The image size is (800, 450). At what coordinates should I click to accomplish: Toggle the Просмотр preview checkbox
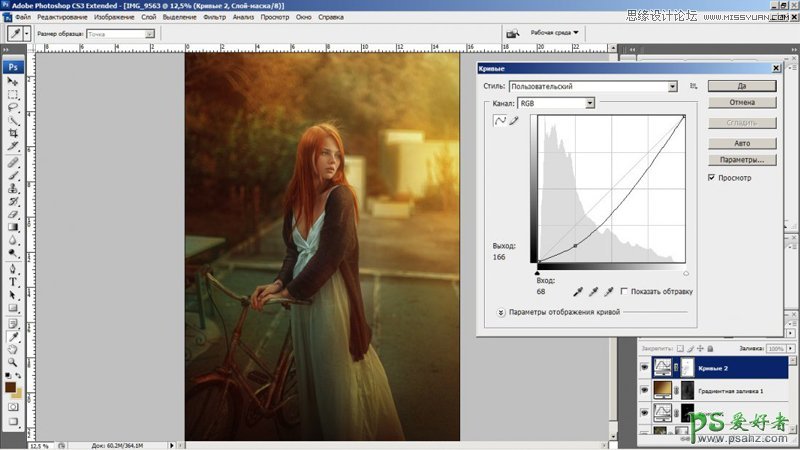coord(711,178)
